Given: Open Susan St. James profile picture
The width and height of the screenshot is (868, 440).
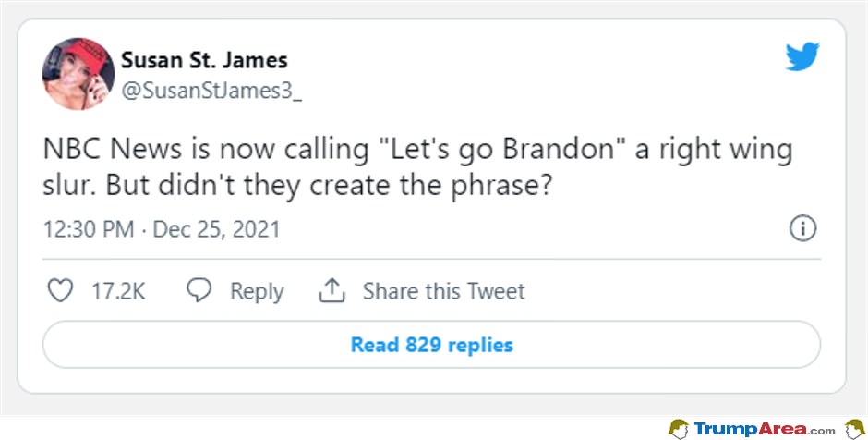Looking at the screenshot, I should tap(78, 74).
